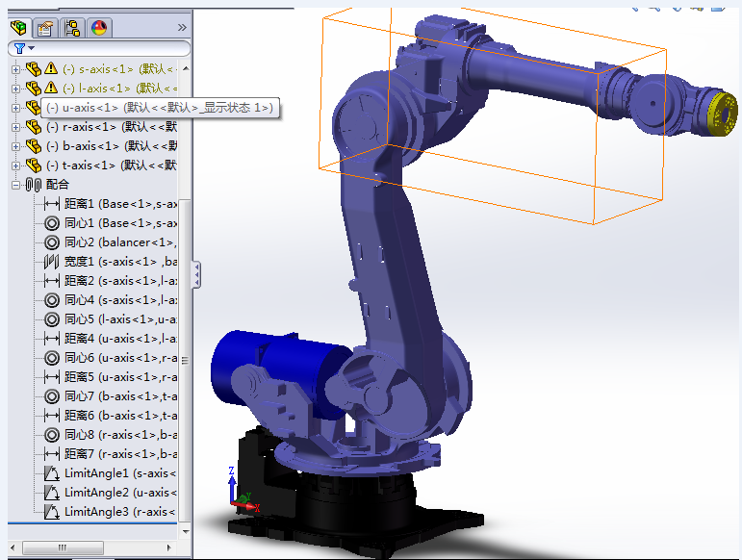Viewport: 742px width, 560px height.
Task: Select mate 宽度1 (s-axis<1>)
Action: pos(120,262)
